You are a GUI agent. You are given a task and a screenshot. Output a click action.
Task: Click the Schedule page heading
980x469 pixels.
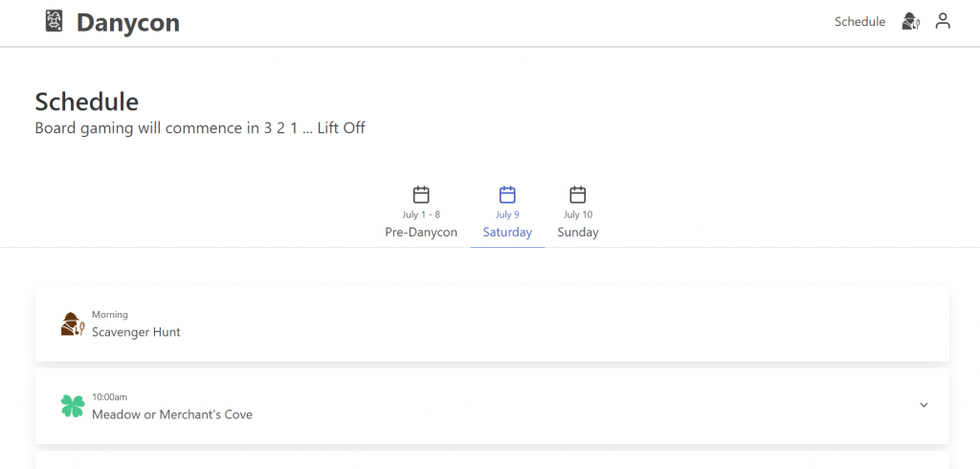pyautogui.click(x=87, y=101)
